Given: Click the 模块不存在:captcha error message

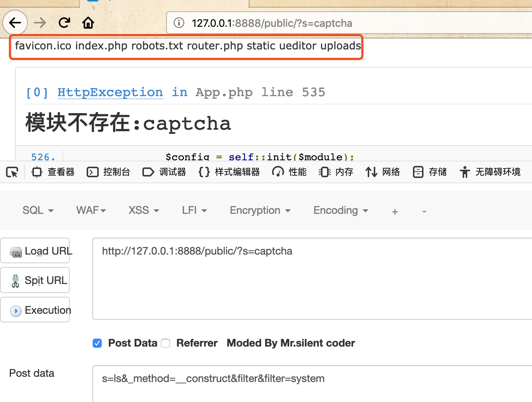Looking at the screenshot, I should point(128,123).
